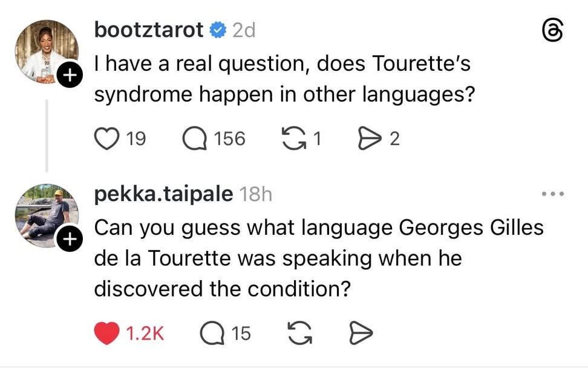Image resolution: width=588 pixels, height=371 pixels.
Task: Follow pekka.taipale using the plus badge
Action: (x=70, y=240)
